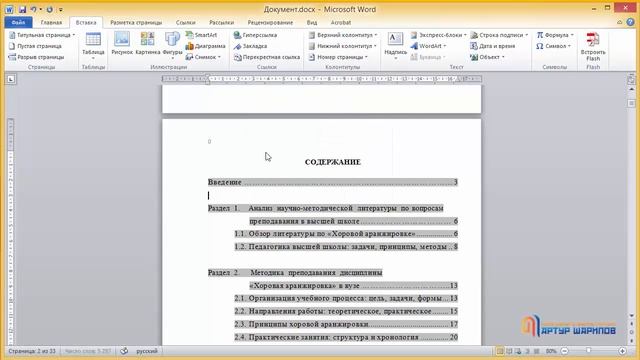Open Снимок screenshot tool

(x=203, y=57)
